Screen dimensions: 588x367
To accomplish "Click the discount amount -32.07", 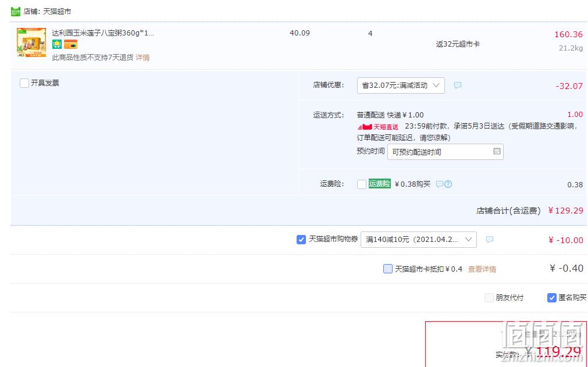I will coord(569,86).
